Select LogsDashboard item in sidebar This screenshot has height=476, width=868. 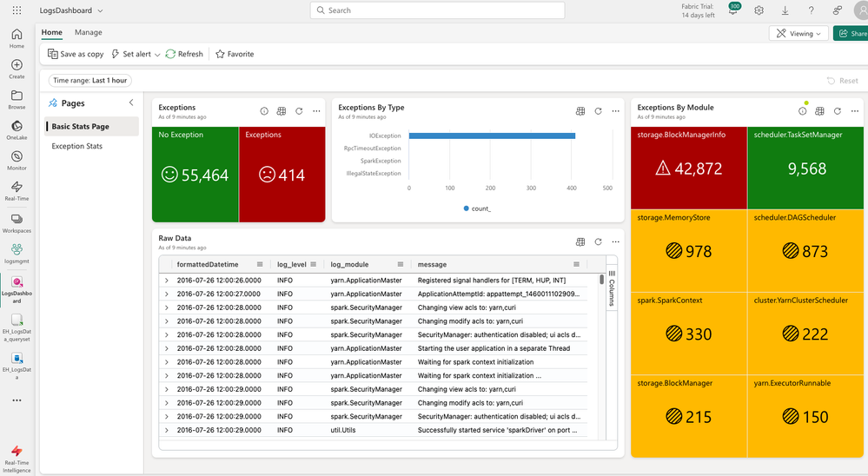17,289
